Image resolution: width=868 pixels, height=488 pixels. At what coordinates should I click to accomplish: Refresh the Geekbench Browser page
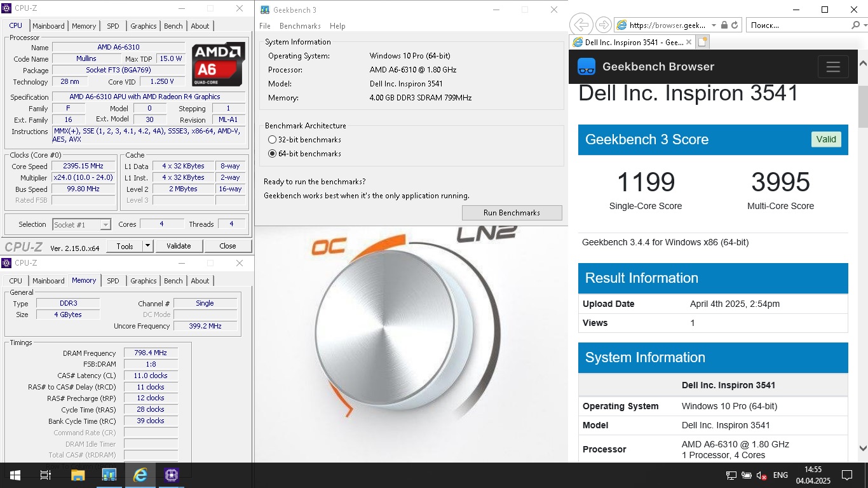[x=735, y=25]
